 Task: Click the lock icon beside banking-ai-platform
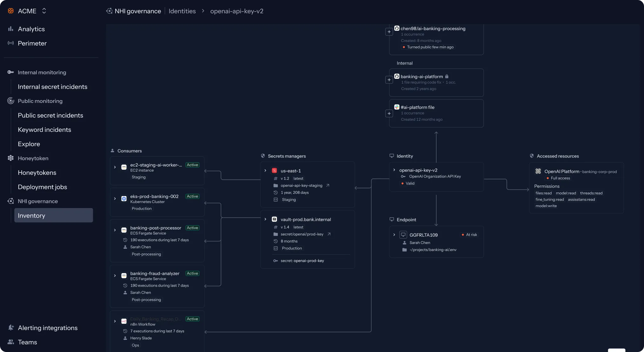click(447, 76)
